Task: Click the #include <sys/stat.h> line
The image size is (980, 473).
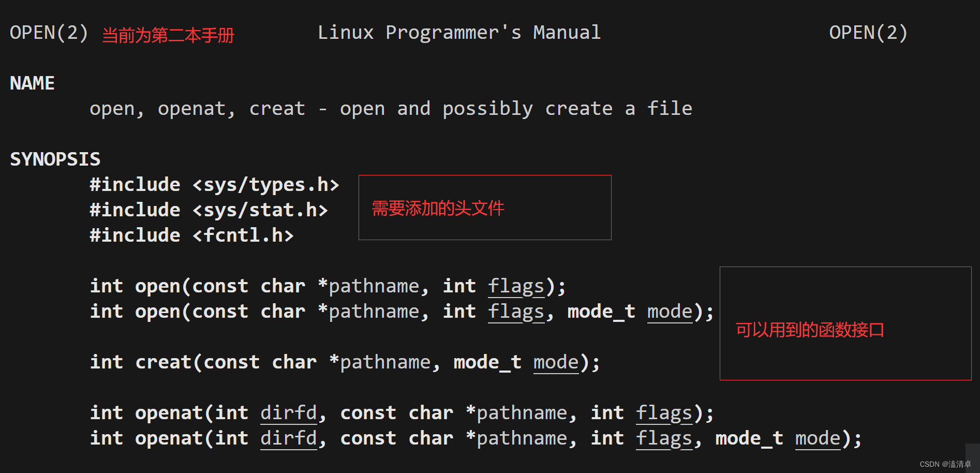Action: [209, 210]
